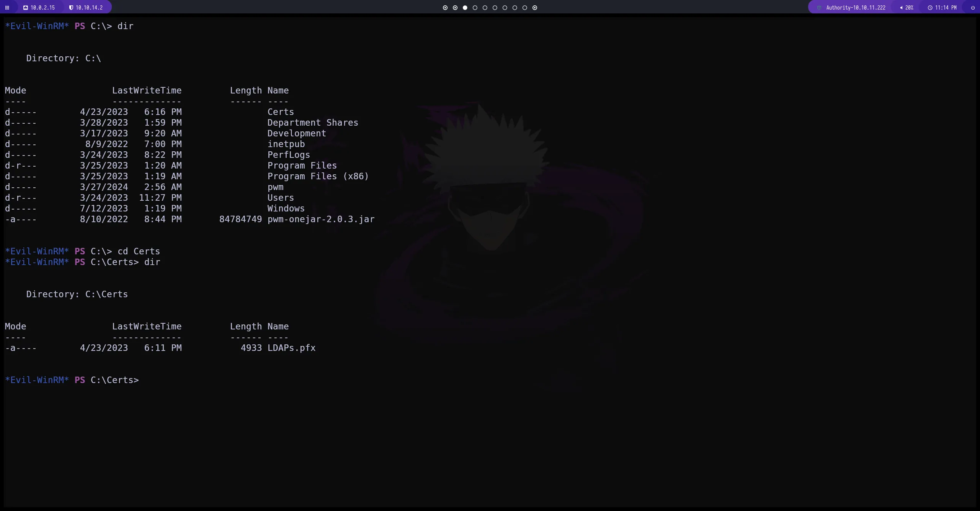
Task: Open the app launcher grid icon
Action: pos(7,8)
